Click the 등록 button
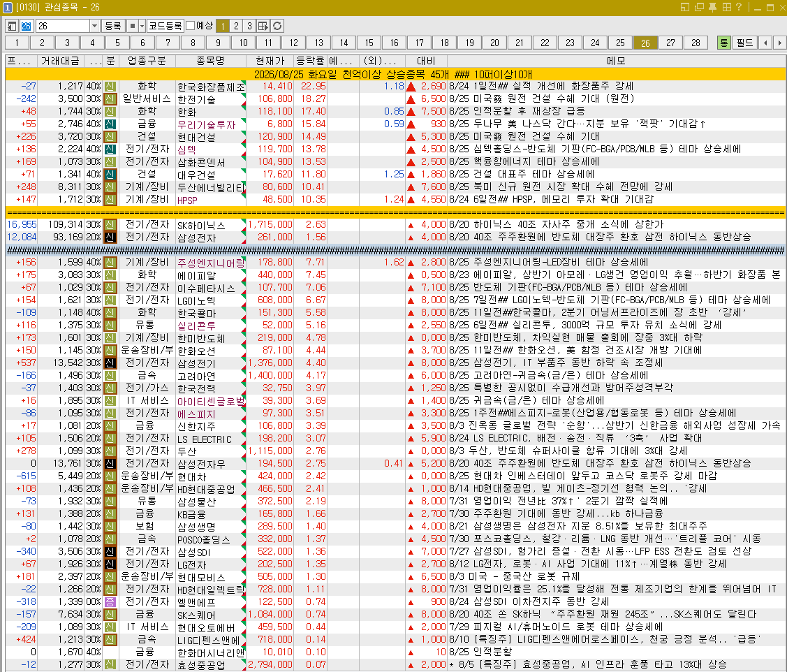This screenshot has width=787, height=672. coord(112,26)
